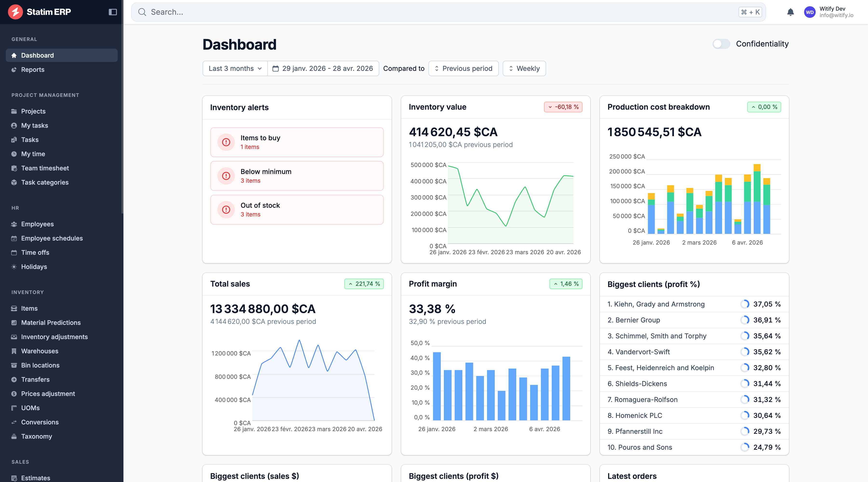Click the box icon beside Bin locations
Screen dimensions: 868x482
pyautogui.click(x=14, y=365)
